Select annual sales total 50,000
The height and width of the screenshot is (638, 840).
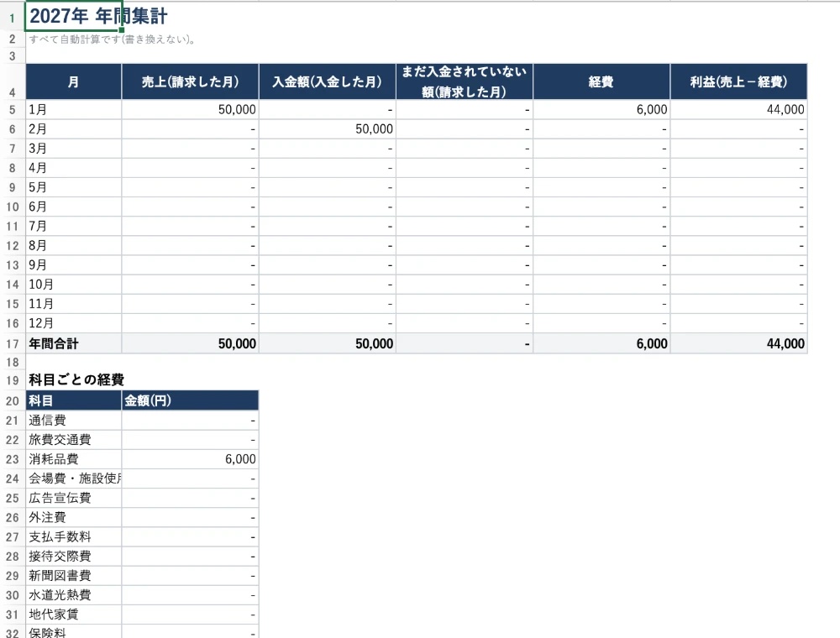click(x=190, y=343)
